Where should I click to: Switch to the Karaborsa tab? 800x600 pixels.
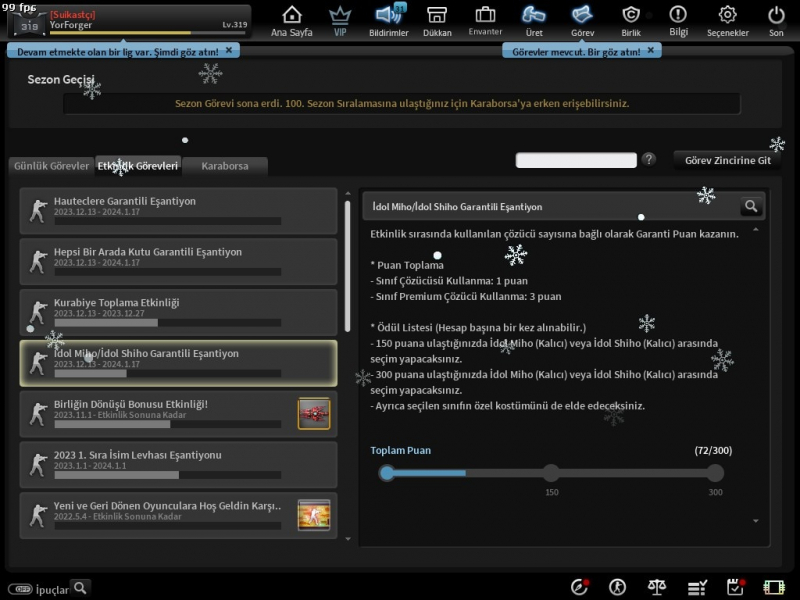coord(224,166)
